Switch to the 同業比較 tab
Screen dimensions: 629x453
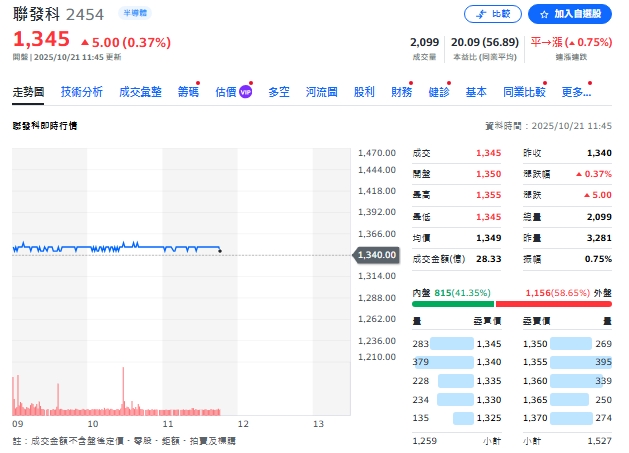(x=524, y=92)
